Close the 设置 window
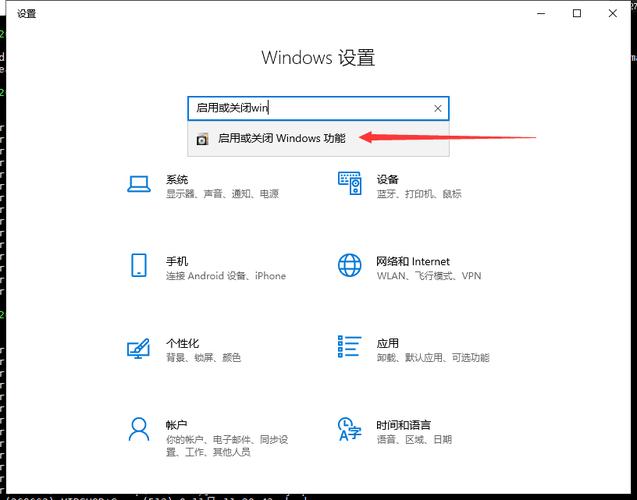637x500 pixels. coord(613,13)
